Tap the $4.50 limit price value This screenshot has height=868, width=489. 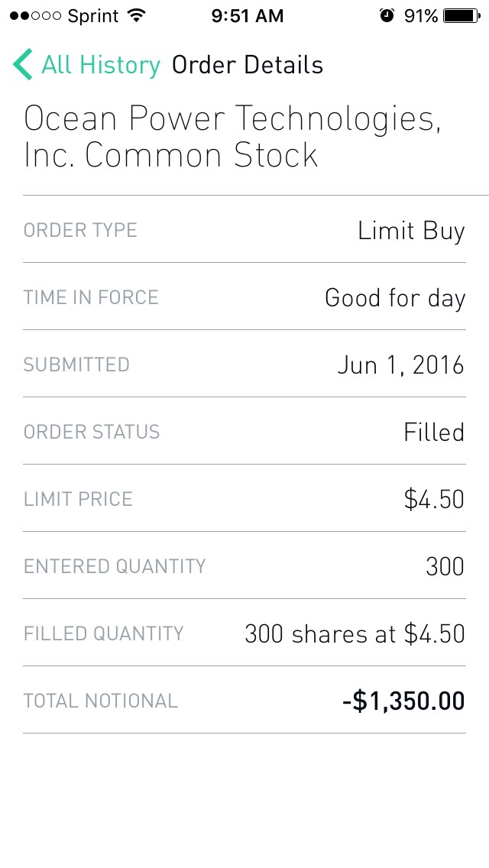(x=434, y=500)
